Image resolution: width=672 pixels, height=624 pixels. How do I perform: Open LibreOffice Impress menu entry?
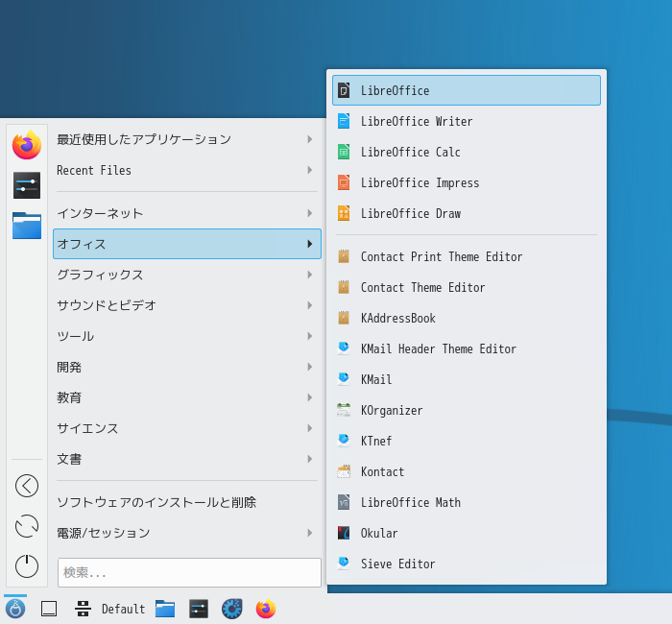(x=467, y=183)
